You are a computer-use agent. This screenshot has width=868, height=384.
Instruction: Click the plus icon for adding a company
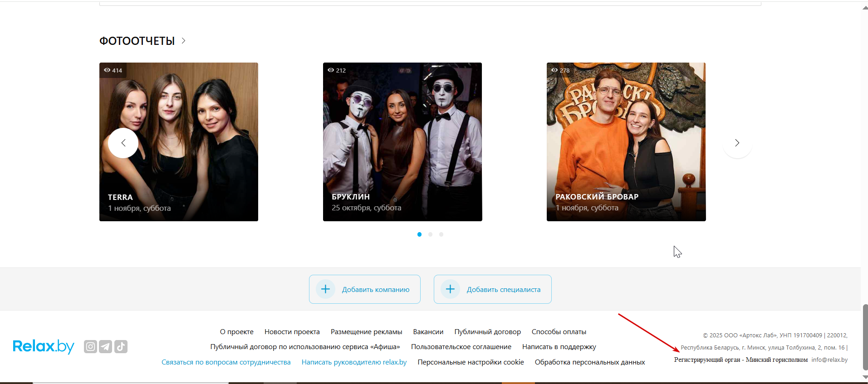click(325, 289)
